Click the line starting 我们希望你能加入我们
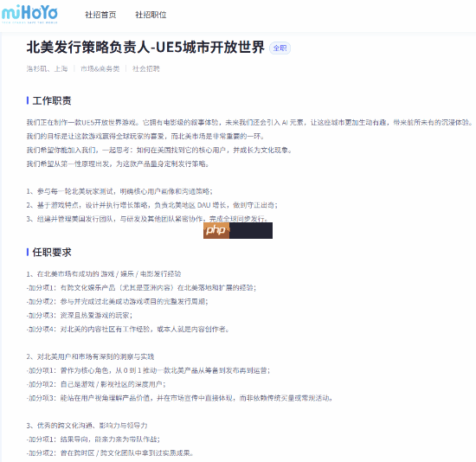Image resolution: width=476 pixels, height=462 pixels. pyautogui.click(x=159, y=151)
